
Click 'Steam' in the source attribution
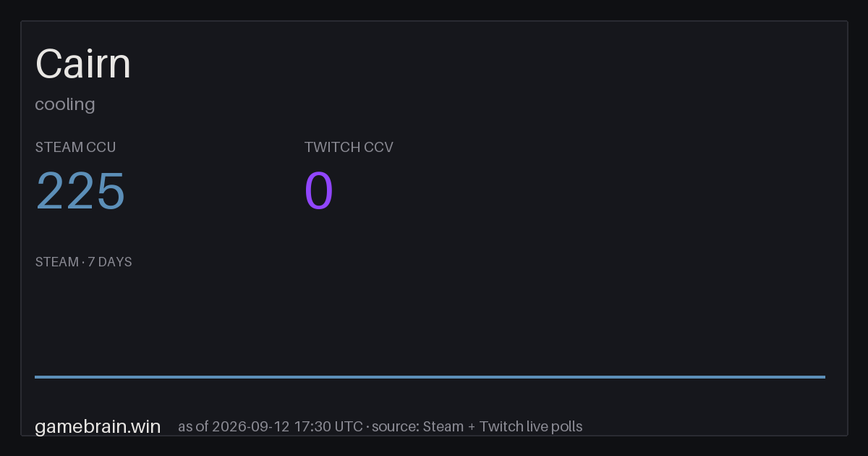(x=443, y=426)
